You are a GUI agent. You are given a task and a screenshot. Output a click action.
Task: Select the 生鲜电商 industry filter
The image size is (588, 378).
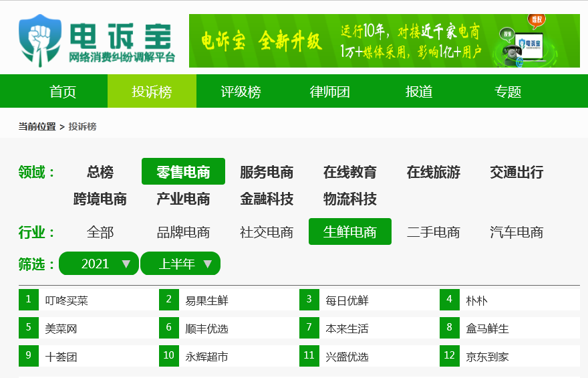coord(350,231)
